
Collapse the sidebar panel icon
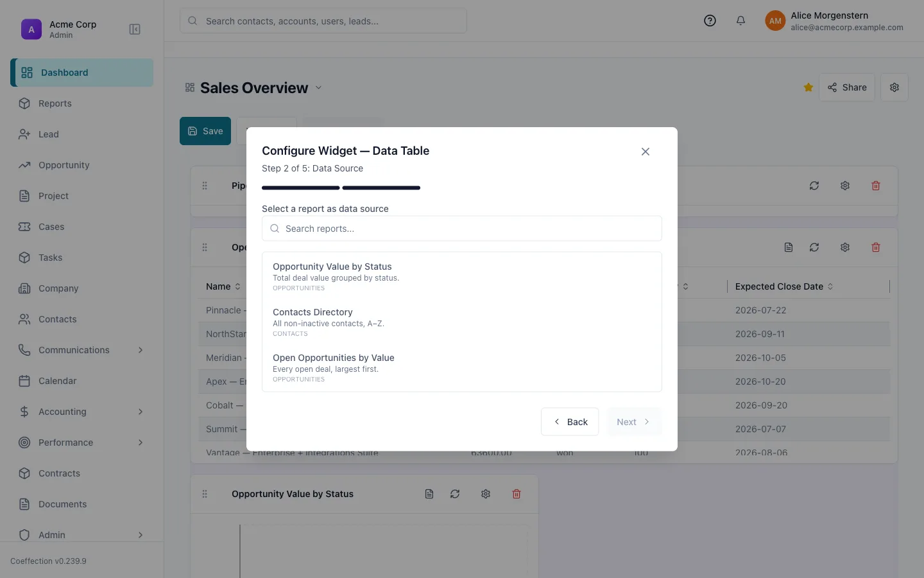tap(135, 30)
